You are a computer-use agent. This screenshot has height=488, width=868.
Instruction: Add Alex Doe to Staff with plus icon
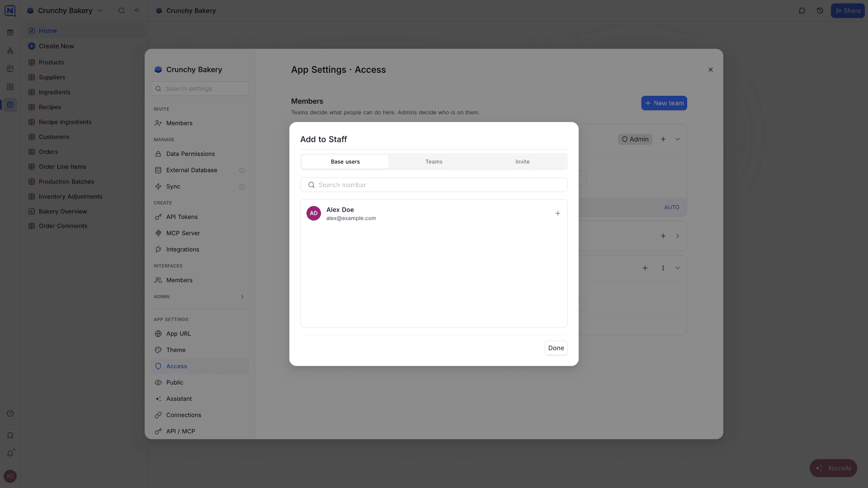tap(557, 213)
